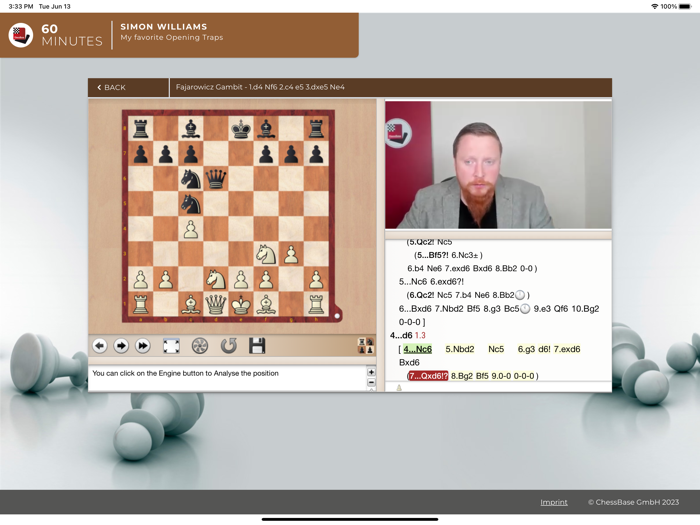Select move 5...Bf5?! in notation
The height and width of the screenshot is (525, 700).
[433, 255]
